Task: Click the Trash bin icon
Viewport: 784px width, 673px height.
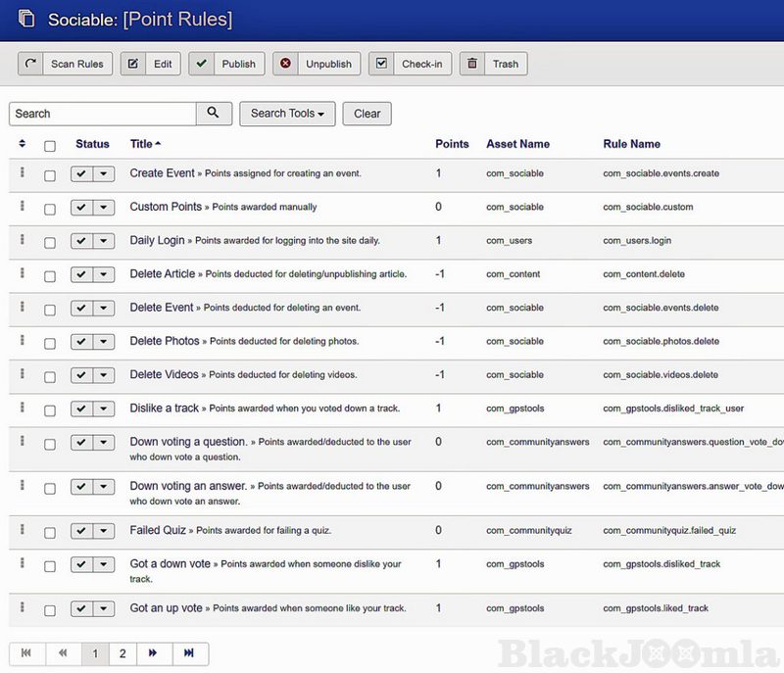Action: click(472, 64)
